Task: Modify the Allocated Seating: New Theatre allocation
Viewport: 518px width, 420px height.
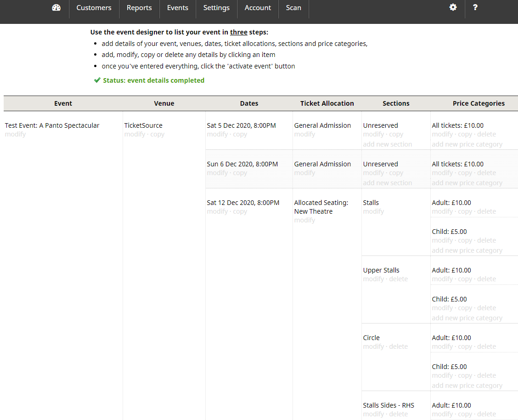Action: (x=304, y=221)
